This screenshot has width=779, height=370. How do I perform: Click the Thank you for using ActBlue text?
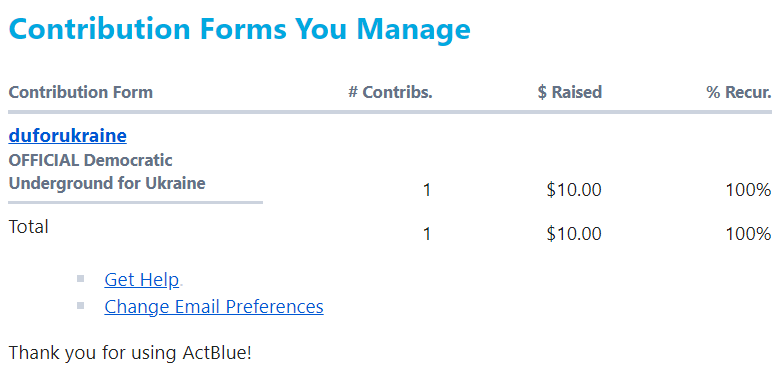[x=131, y=353]
